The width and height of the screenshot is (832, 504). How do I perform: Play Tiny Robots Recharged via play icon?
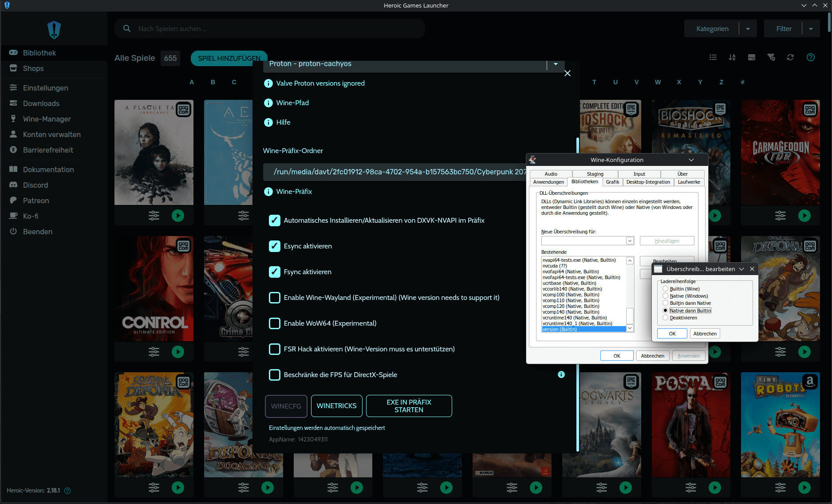(804, 488)
